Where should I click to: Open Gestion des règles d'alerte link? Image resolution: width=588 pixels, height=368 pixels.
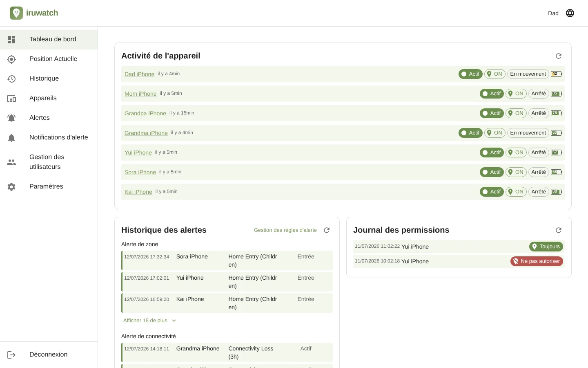click(285, 230)
